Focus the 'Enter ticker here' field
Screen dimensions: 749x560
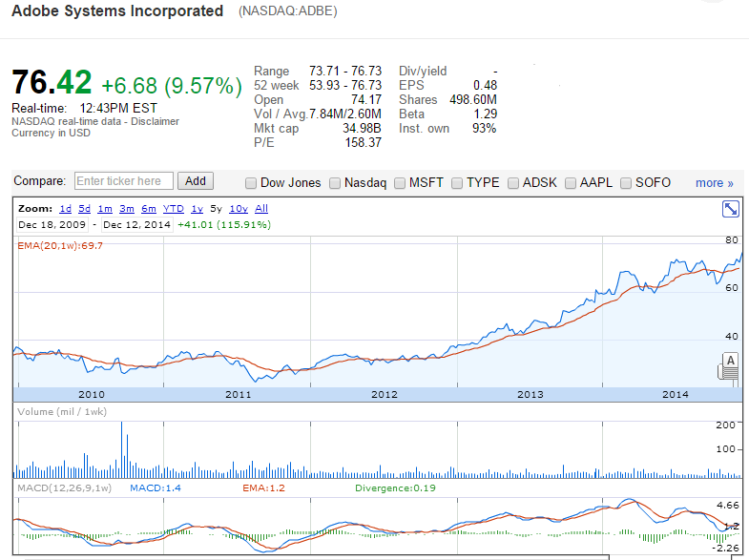(124, 181)
